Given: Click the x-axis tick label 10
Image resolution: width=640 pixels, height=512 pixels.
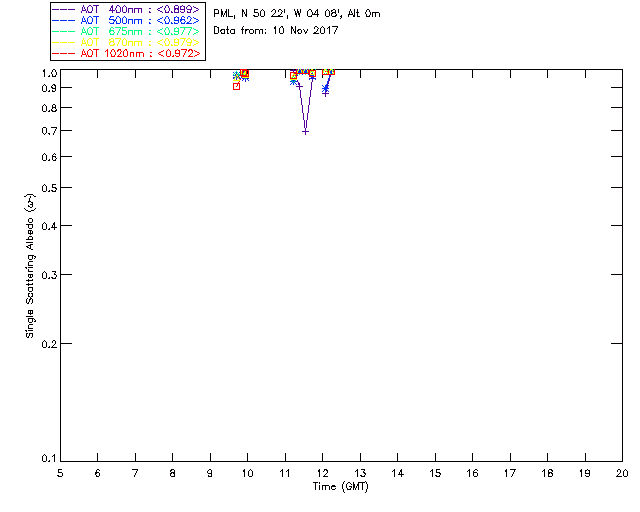Looking at the screenshot, I should point(247,474).
